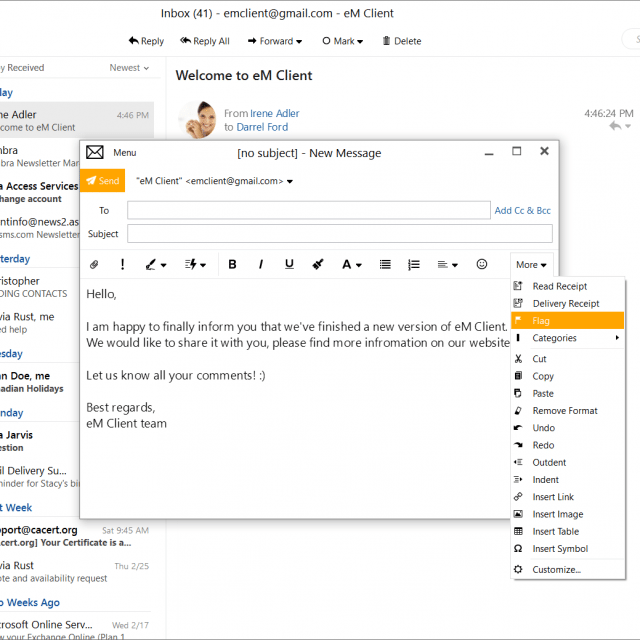Click the Subject input field
Viewport: 640px width, 640px height.
(340, 233)
